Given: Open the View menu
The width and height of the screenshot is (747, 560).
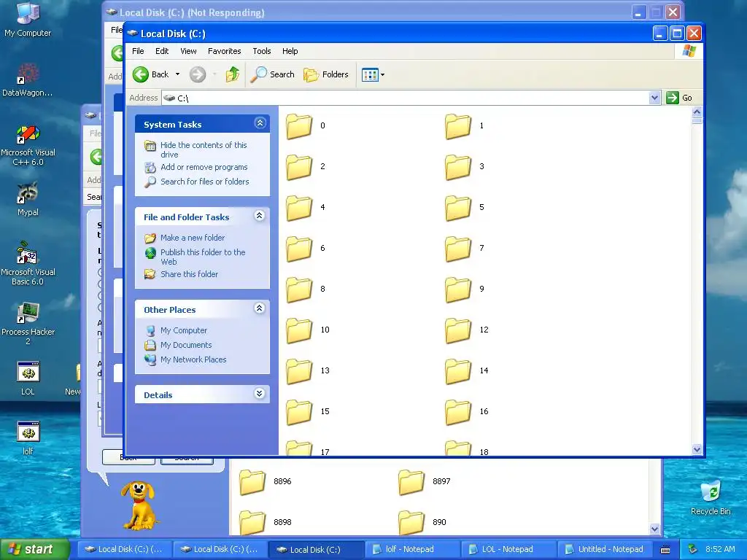Looking at the screenshot, I should click(188, 51).
